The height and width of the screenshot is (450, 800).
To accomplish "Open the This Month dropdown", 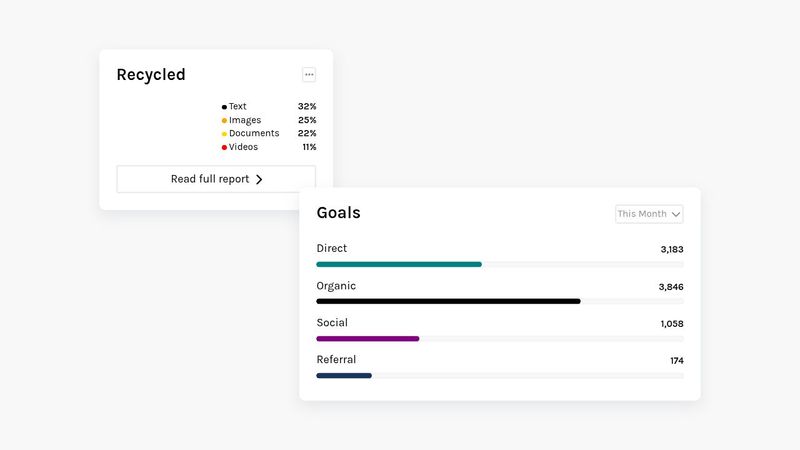I will tap(648, 214).
